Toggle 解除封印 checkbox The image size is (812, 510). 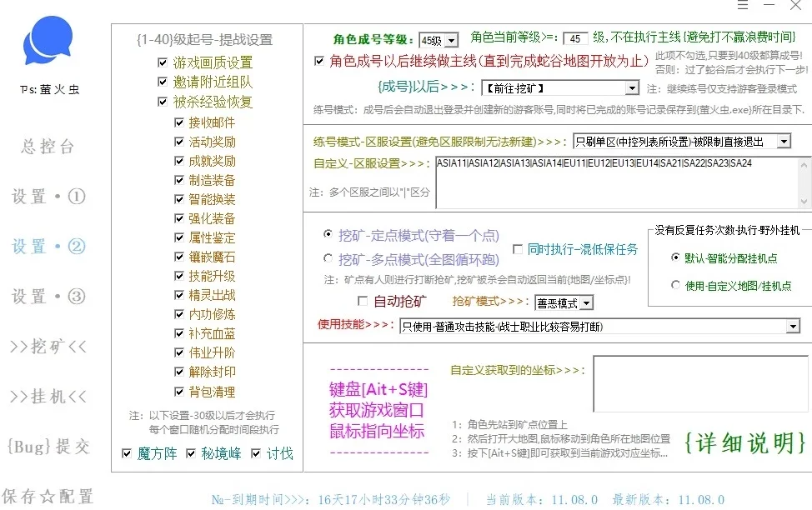(179, 372)
